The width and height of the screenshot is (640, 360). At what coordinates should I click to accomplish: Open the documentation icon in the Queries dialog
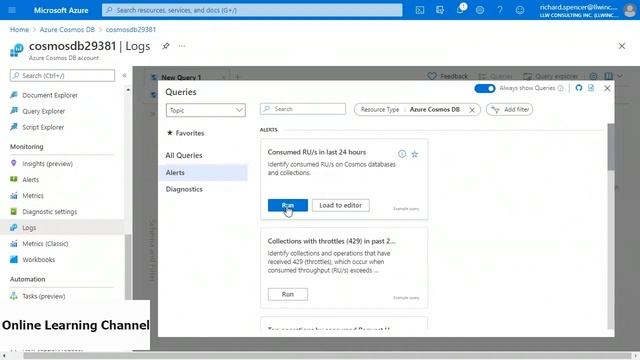click(x=591, y=88)
